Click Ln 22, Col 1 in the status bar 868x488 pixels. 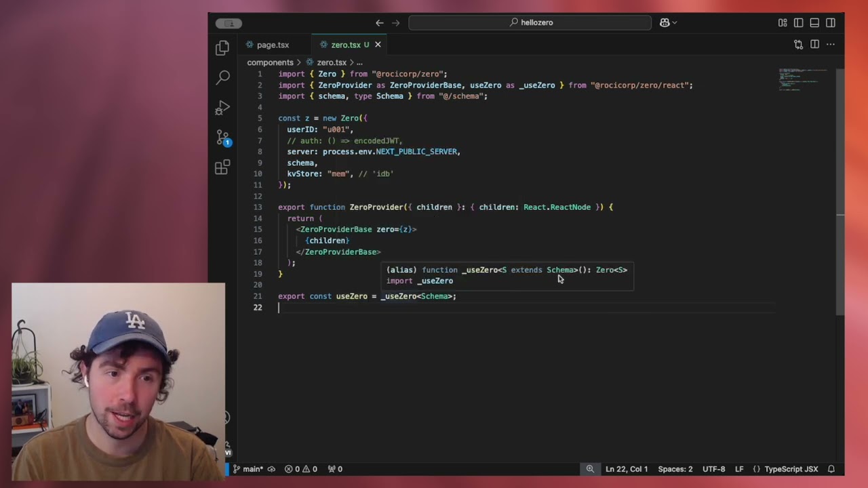click(x=627, y=469)
